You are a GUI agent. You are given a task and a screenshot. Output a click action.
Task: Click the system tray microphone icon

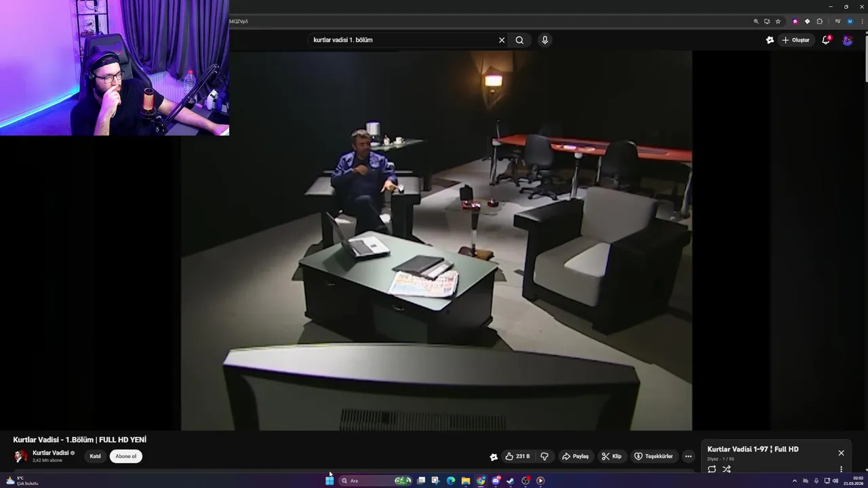(x=816, y=481)
